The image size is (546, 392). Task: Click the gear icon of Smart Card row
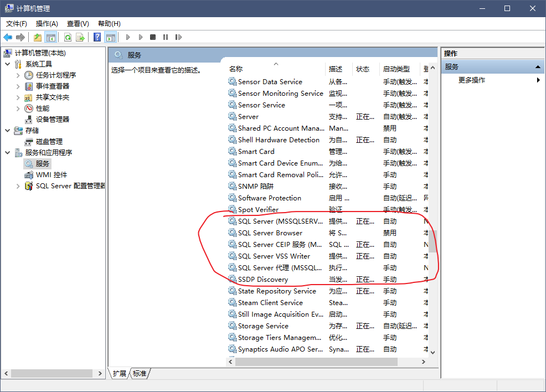coord(232,151)
